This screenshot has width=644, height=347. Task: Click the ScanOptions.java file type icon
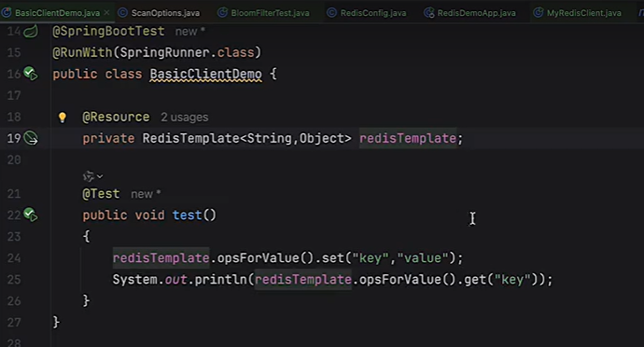(123, 13)
